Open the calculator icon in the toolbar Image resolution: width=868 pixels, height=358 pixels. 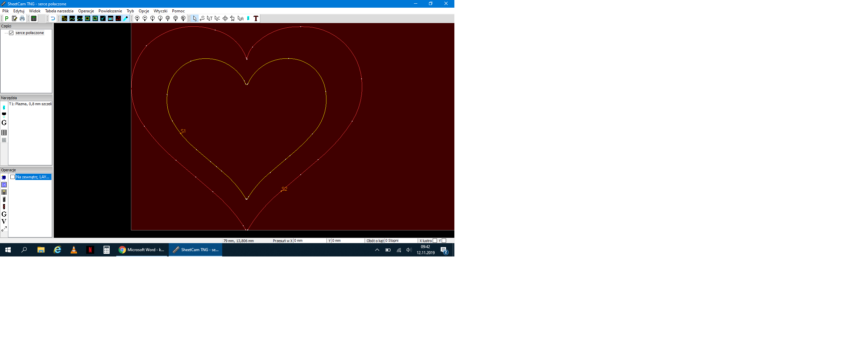(x=34, y=18)
